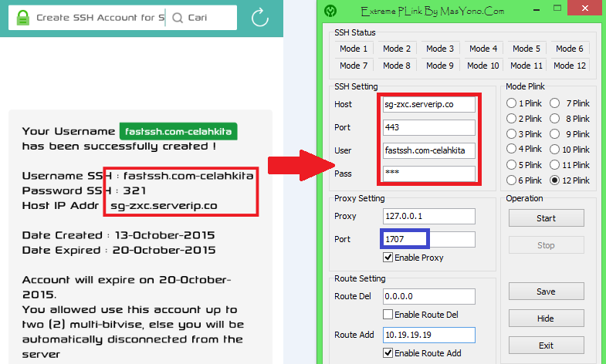Viewport: 606px width, 364px height.
Task: Select the 7 Plink radio option
Action: coord(554,103)
